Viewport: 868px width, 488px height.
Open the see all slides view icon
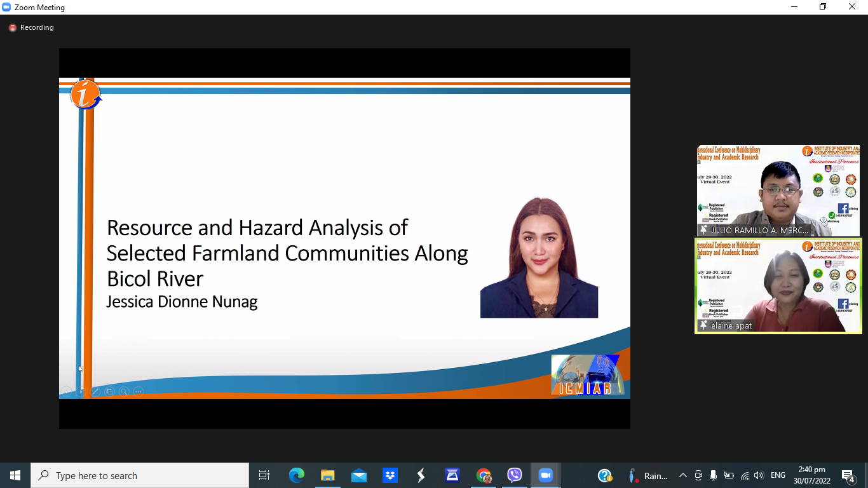click(x=109, y=391)
